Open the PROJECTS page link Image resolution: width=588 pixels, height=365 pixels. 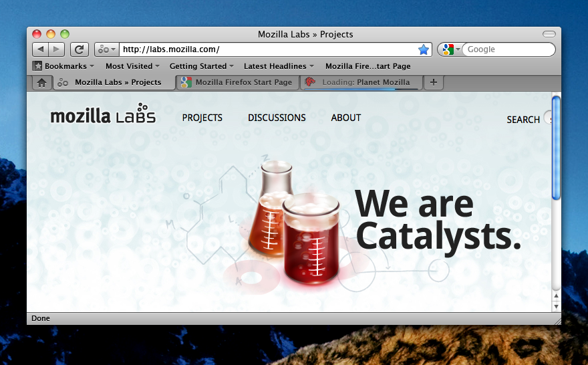202,118
